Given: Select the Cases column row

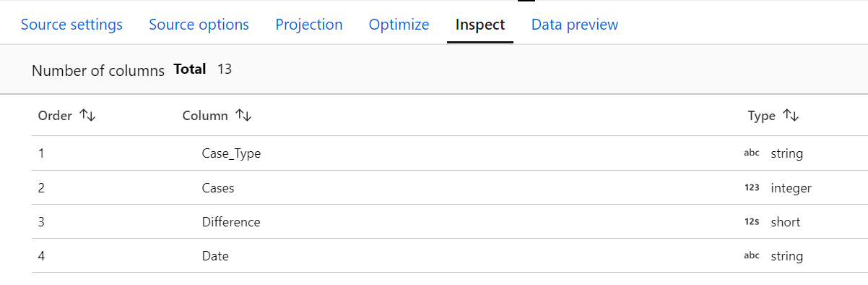Looking at the screenshot, I should coord(450,188).
